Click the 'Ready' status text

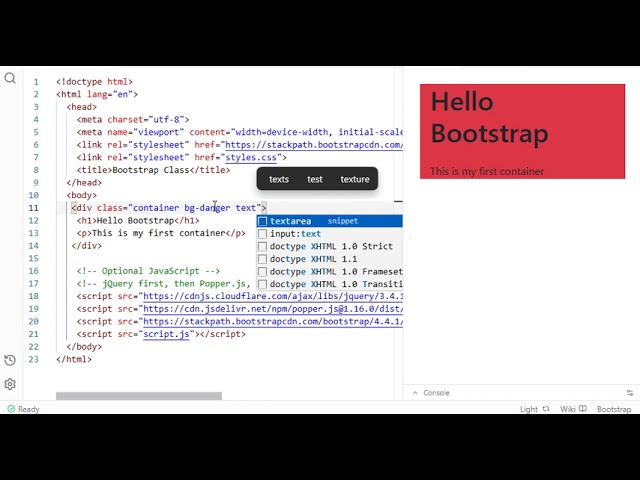(29, 409)
